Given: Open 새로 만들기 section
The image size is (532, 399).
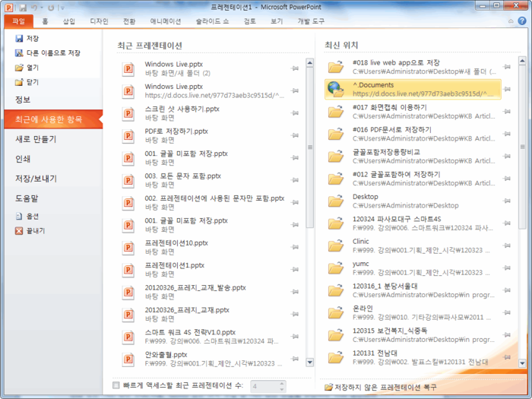Looking at the screenshot, I should 36,139.
